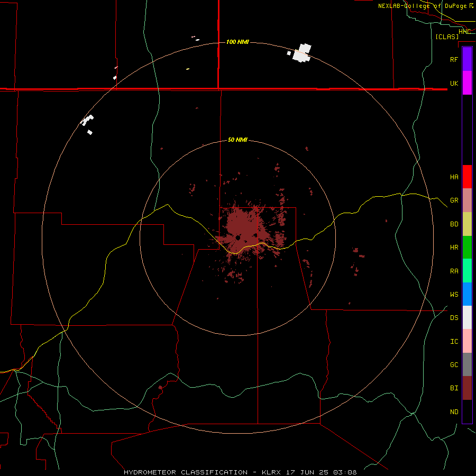Click the HA legend label

click(454, 177)
